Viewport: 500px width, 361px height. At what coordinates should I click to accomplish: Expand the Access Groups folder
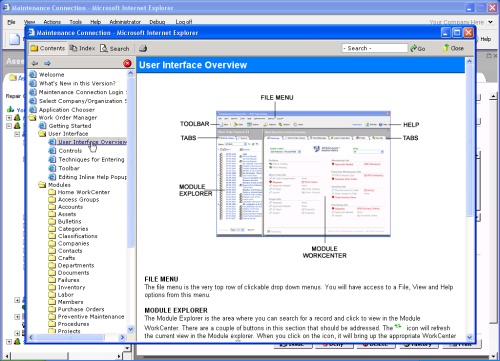(52, 199)
